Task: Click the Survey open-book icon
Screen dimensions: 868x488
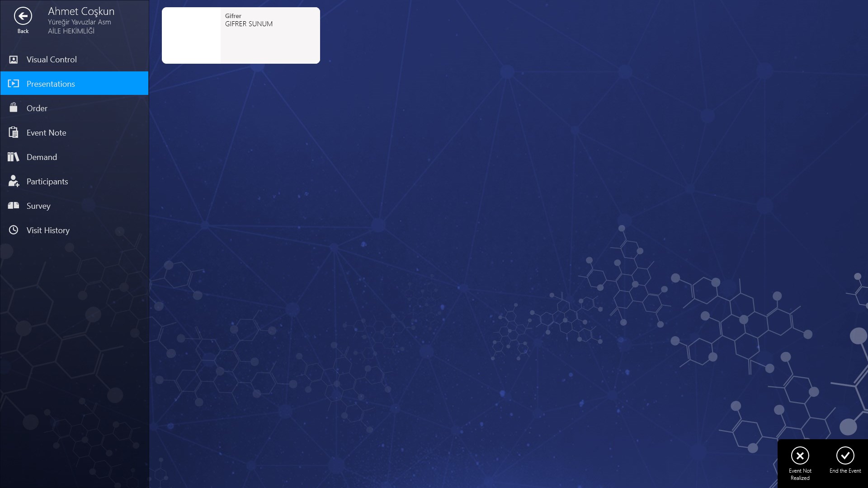Action: [x=14, y=206]
